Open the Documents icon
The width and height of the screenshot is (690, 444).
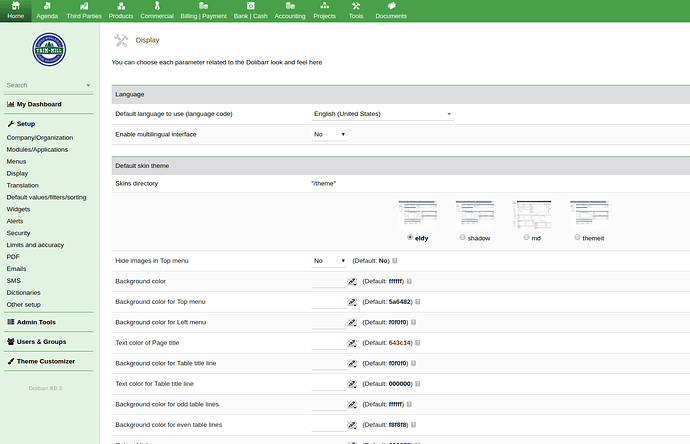click(391, 6)
